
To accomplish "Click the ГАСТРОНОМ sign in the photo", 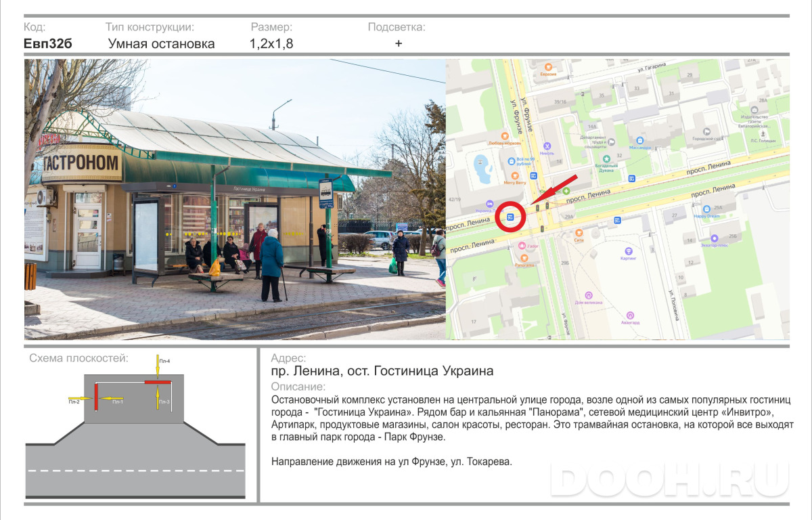I will tap(82, 163).
